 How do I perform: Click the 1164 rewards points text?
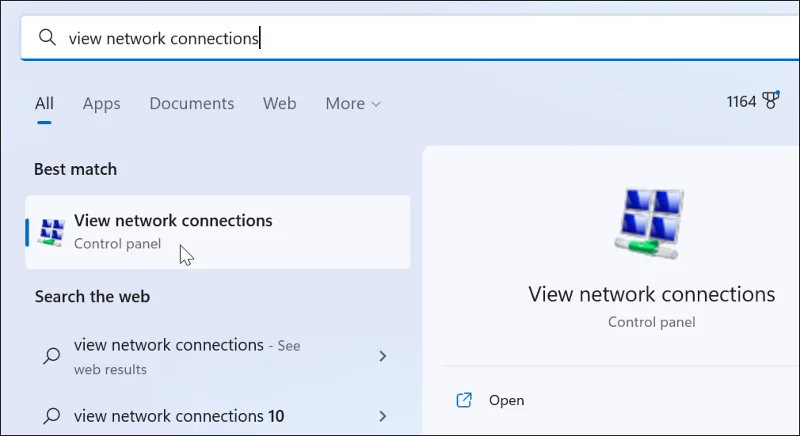[741, 101]
